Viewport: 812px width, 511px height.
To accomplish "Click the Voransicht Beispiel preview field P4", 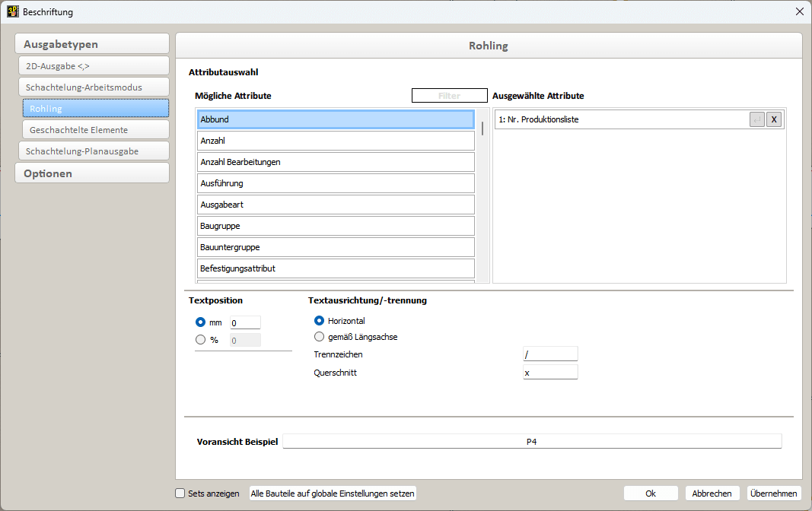I will click(x=532, y=442).
